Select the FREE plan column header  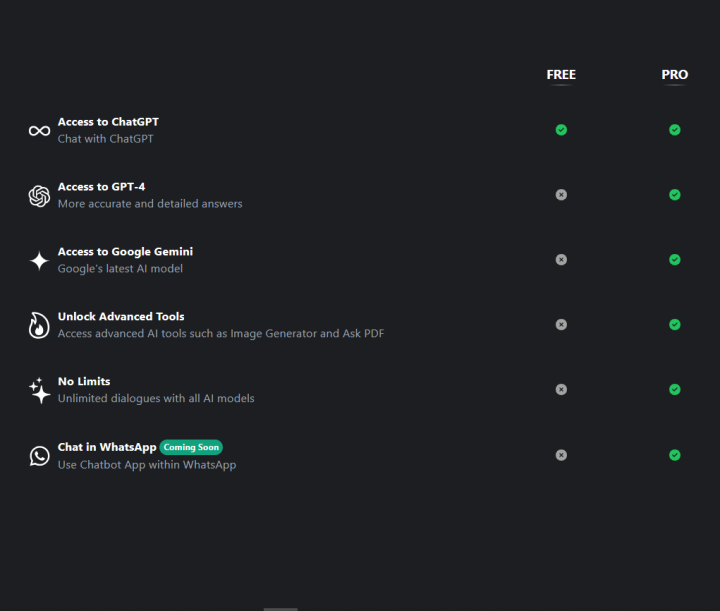[561, 75]
